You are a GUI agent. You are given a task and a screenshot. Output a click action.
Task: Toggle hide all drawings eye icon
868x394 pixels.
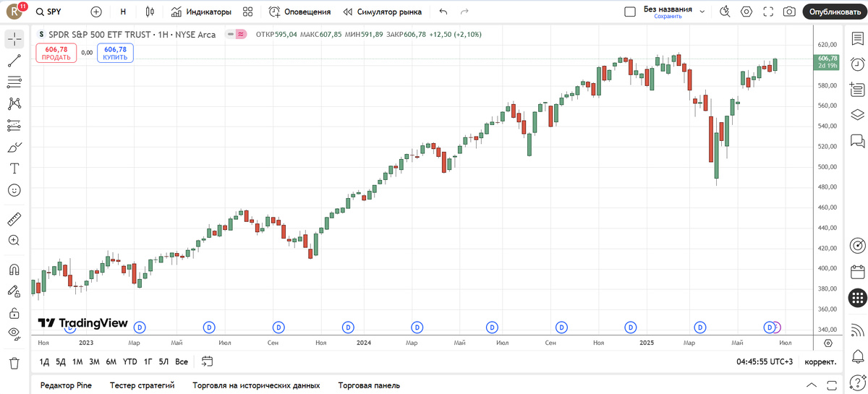pyautogui.click(x=14, y=333)
